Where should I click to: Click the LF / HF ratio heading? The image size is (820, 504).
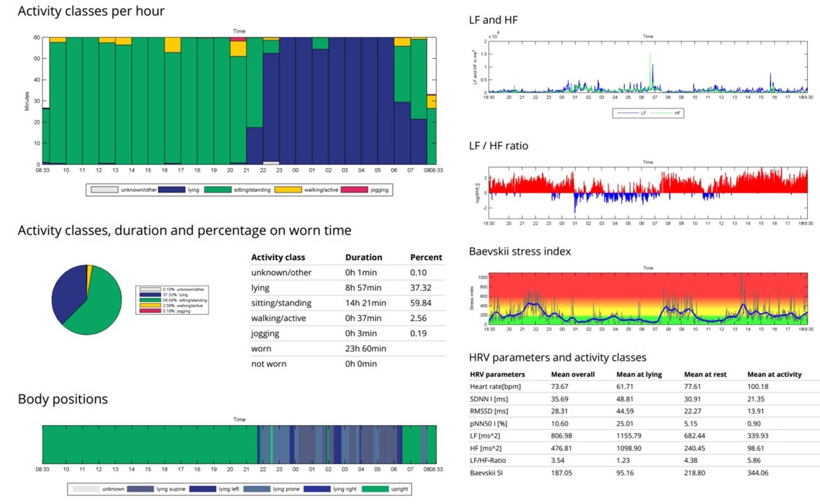pyautogui.click(x=499, y=146)
